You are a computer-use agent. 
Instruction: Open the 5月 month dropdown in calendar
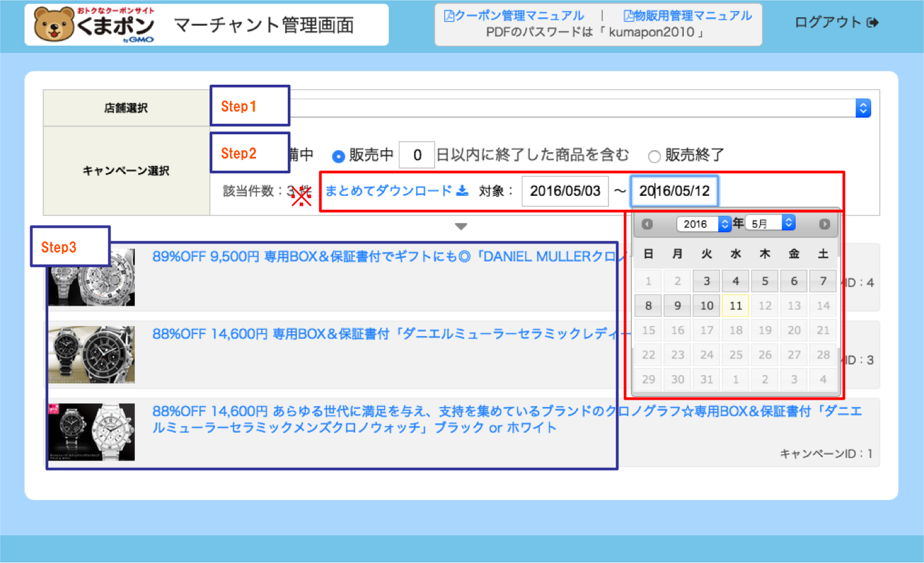tap(770, 223)
